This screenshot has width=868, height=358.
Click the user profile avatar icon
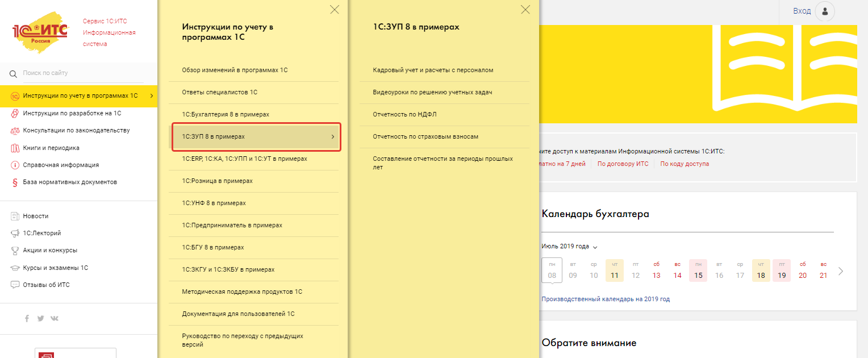(824, 11)
